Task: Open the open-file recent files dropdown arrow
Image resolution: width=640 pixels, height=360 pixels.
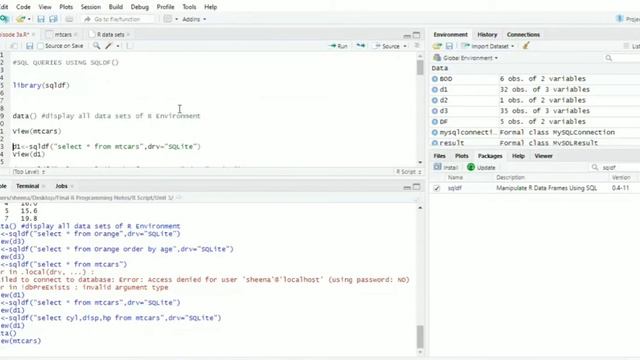Action: [29, 19]
